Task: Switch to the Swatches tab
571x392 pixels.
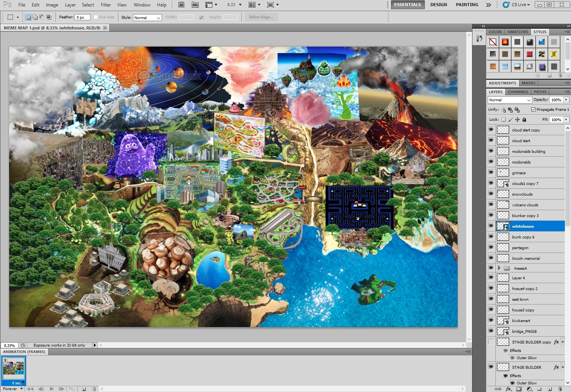Action: (x=518, y=32)
